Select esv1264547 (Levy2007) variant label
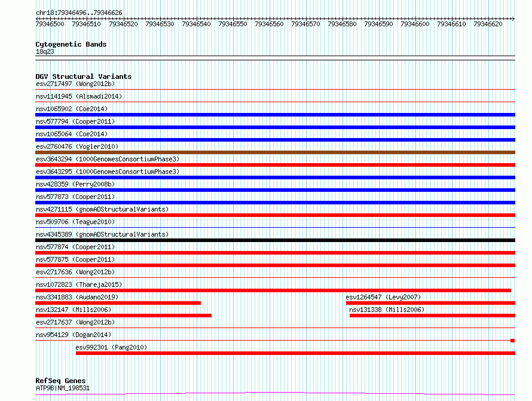This screenshot has width=532, height=401. tap(383, 297)
